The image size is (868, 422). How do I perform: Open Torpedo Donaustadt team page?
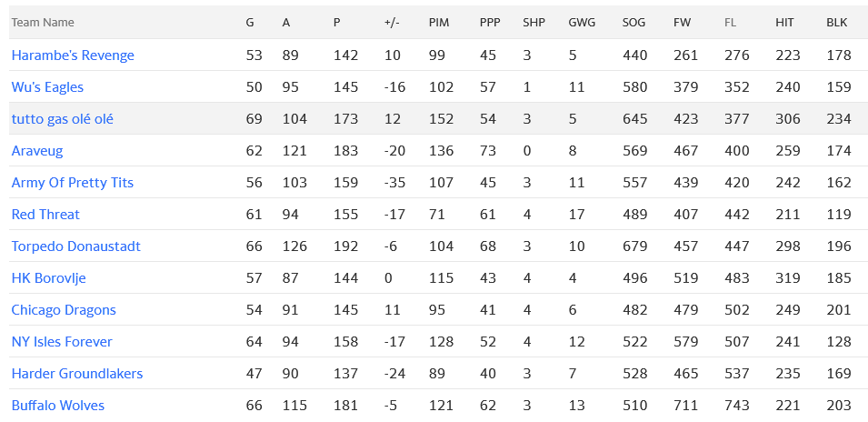pos(75,246)
